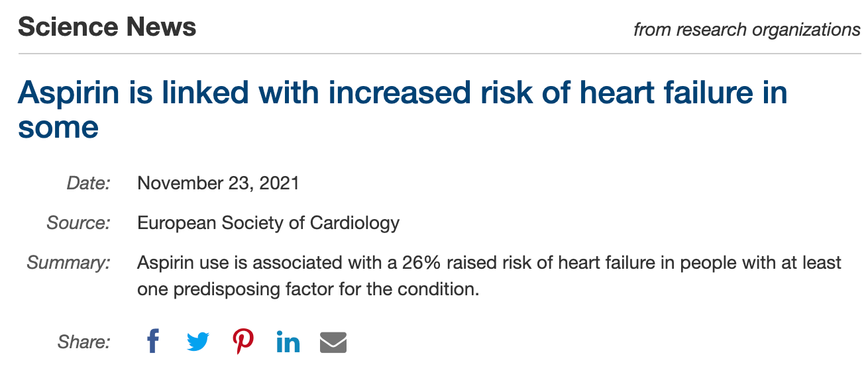Click the 'Source:' field label
The width and height of the screenshot is (868, 380).
78,223
